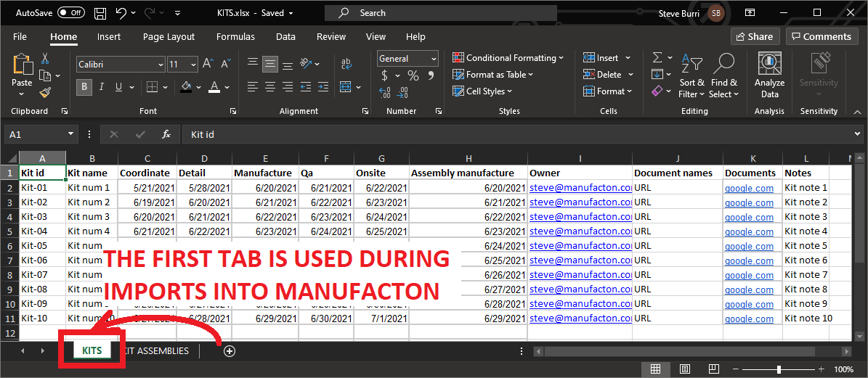This screenshot has height=378, width=868.
Task: Toggle AutoSave switch
Action: coord(71,13)
